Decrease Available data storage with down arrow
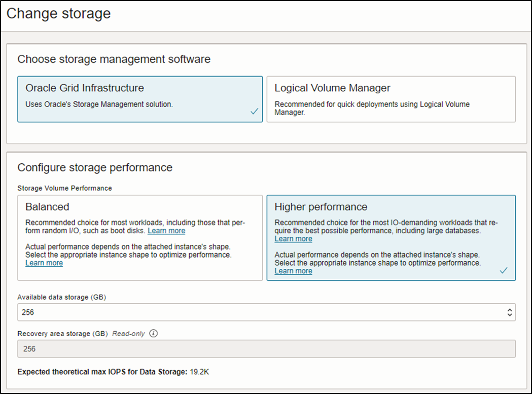Image resolution: width=532 pixels, height=394 pixels. [510, 315]
